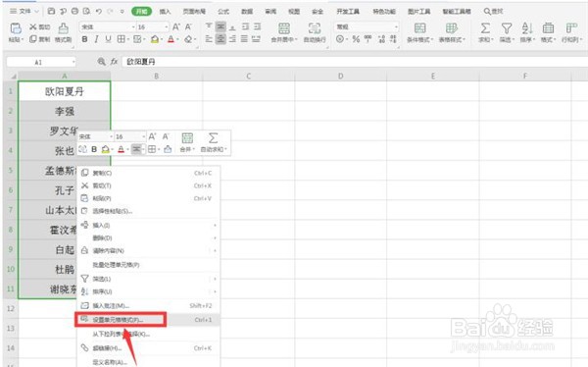Decrease font size with ribbon A- icon
Viewport: 588px width, 367px height.
(x=188, y=26)
